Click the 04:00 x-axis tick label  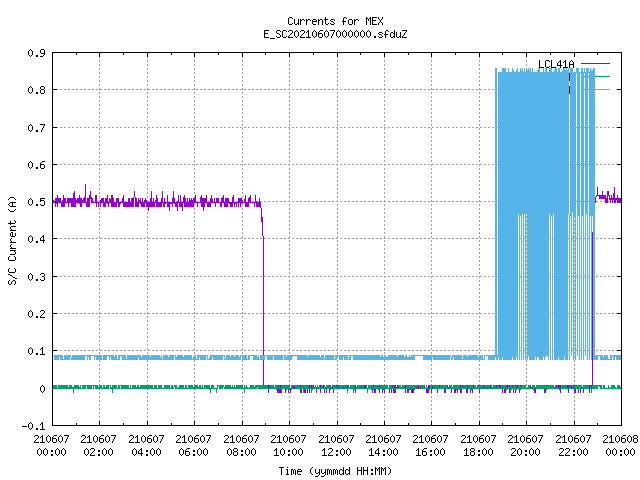146,452
